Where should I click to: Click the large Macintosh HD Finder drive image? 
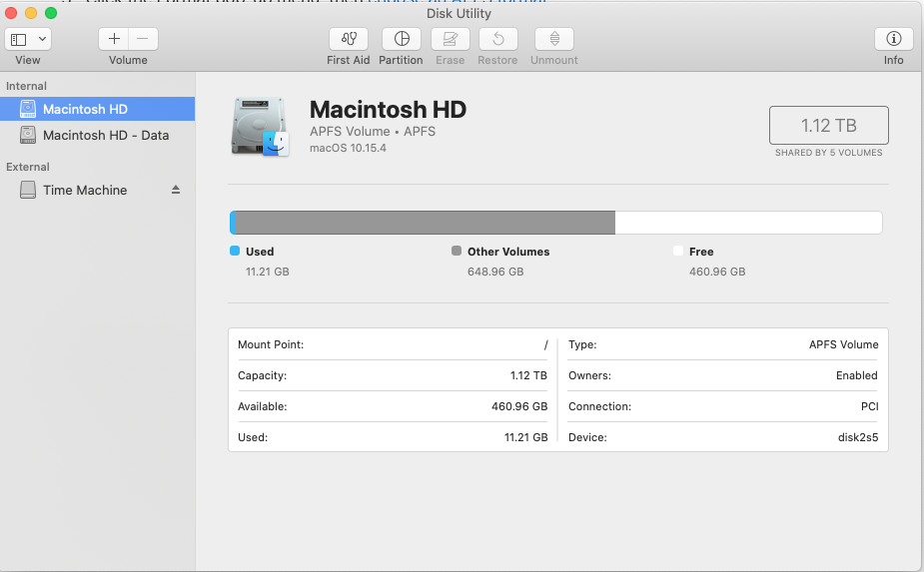260,127
